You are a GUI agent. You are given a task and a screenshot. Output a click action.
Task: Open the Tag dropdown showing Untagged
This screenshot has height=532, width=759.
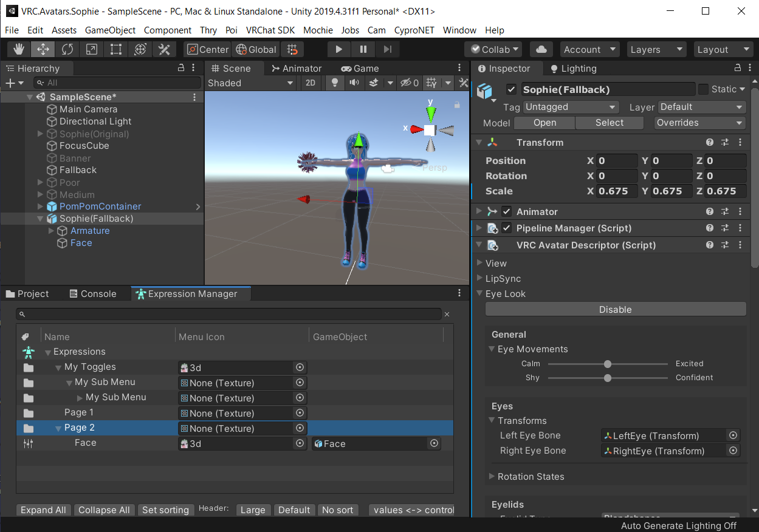569,107
